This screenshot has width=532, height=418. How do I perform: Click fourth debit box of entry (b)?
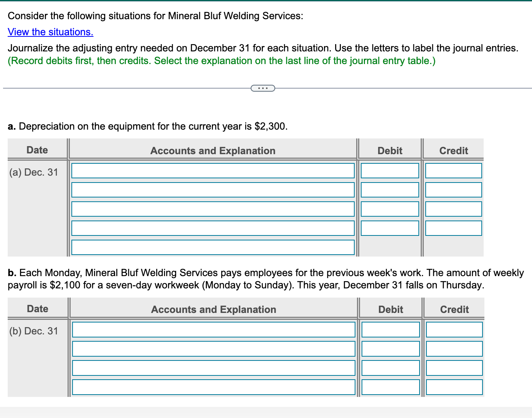coord(391,387)
